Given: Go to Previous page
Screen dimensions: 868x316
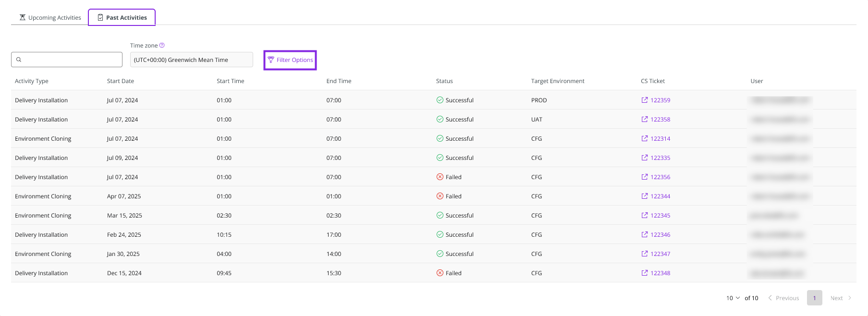Looking at the screenshot, I should pyautogui.click(x=783, y=298).
